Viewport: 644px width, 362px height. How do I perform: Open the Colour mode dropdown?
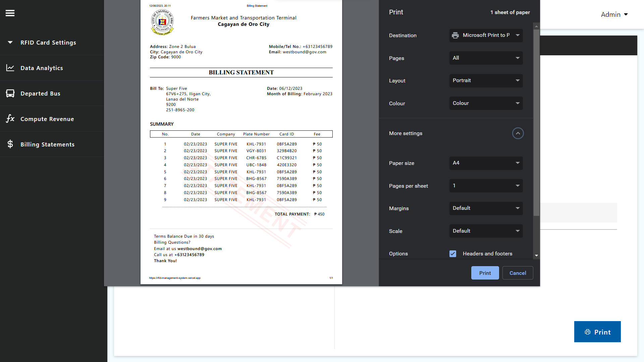click(x=486, y=103)
